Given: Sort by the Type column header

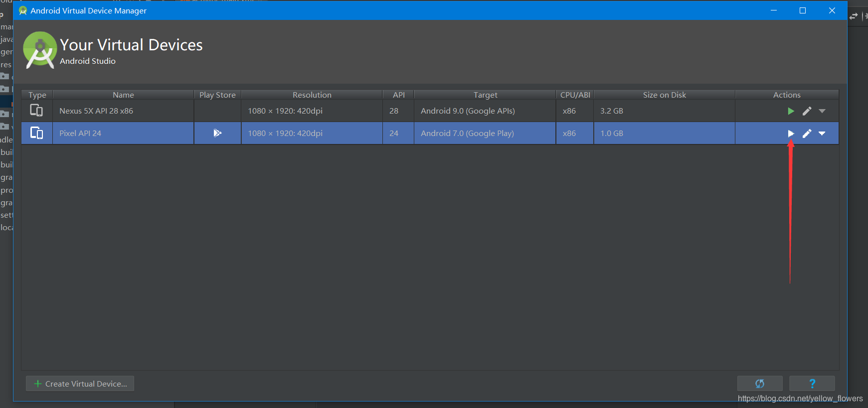Looking at the screenshot, I should coord(37,95).
